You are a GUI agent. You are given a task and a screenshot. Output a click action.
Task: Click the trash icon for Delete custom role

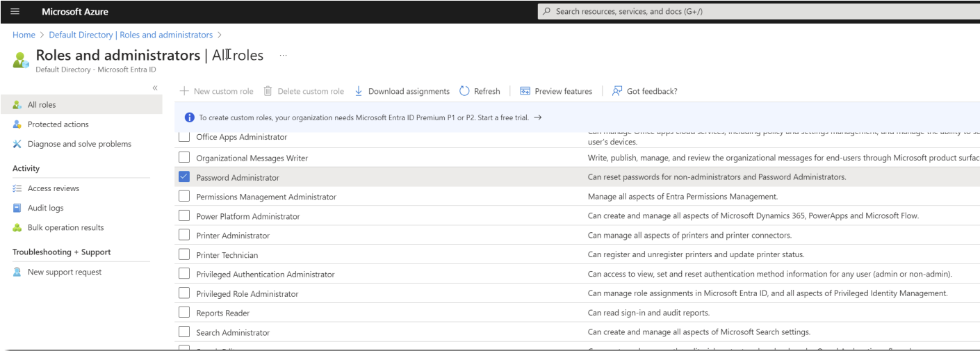click(x=268, y=91)
